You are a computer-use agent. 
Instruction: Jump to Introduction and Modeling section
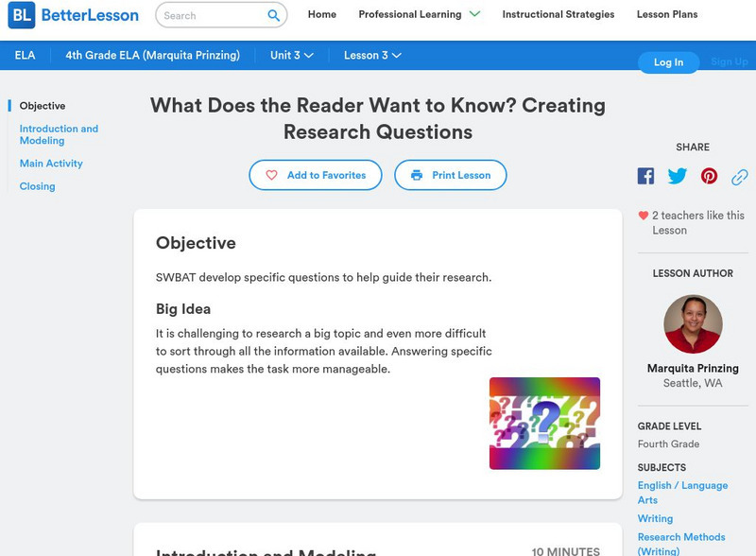tap(59, 134)
